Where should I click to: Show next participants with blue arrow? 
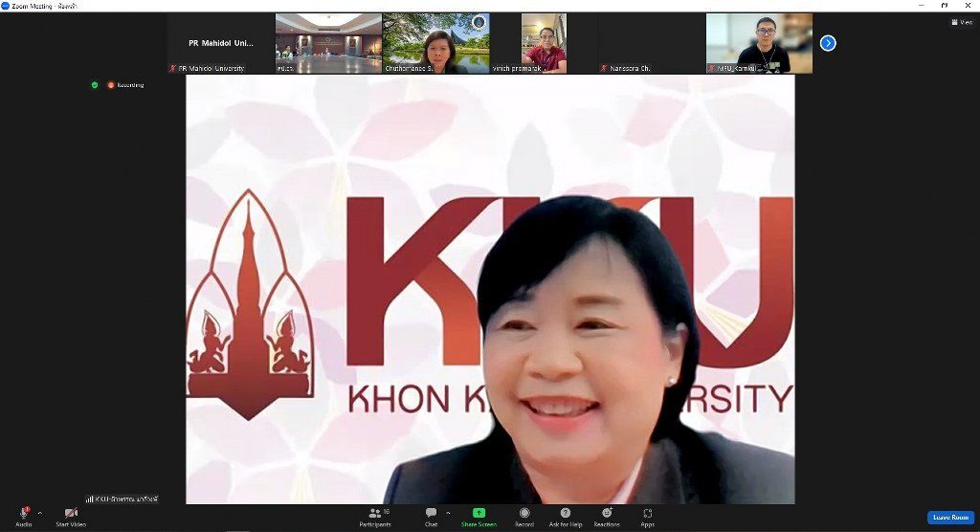click(x=828, y=43)
